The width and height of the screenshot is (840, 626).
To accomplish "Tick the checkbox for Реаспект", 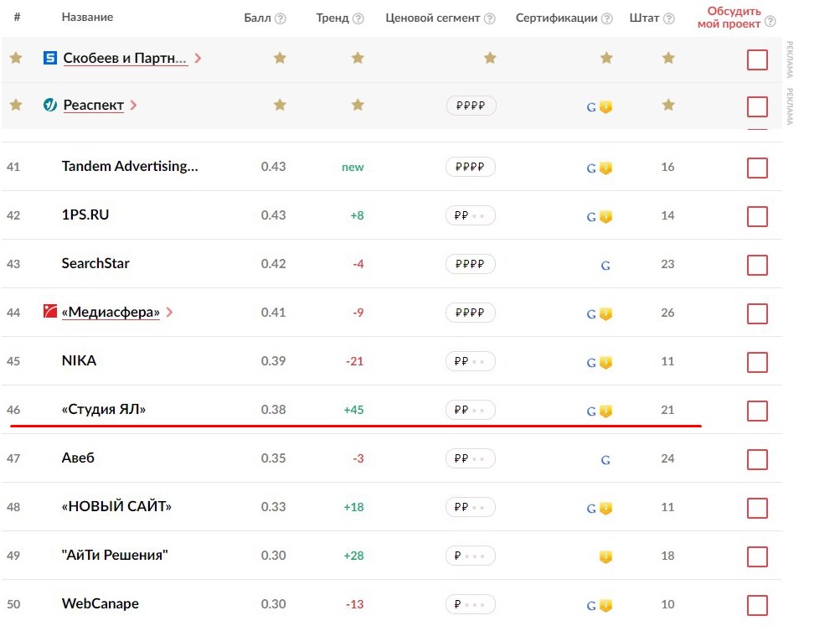I will [757, 106].
